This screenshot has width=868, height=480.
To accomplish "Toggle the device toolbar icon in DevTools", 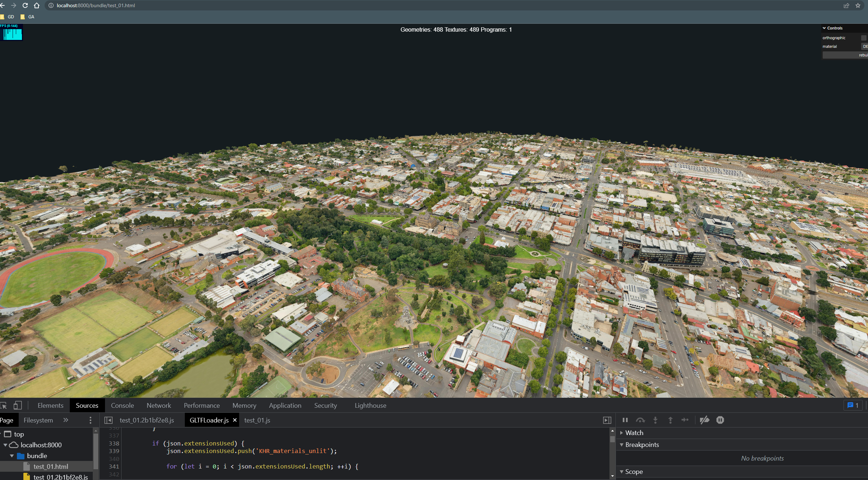I will (18, 406).
